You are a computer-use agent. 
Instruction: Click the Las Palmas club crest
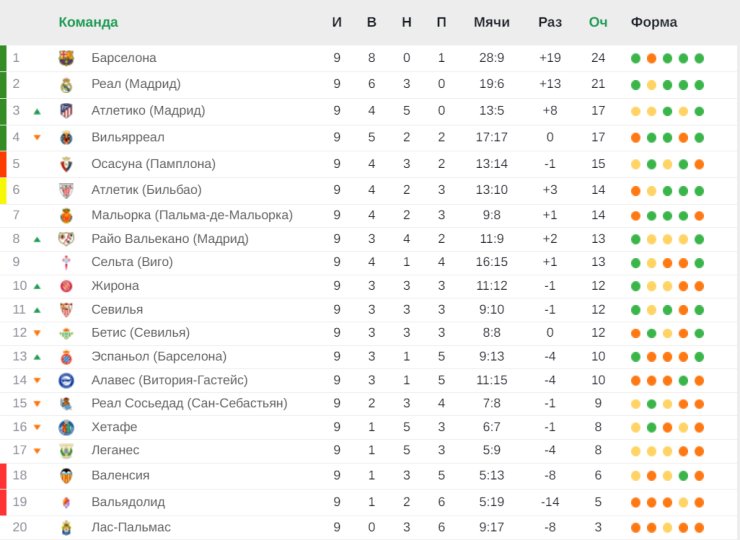[66, 527]
